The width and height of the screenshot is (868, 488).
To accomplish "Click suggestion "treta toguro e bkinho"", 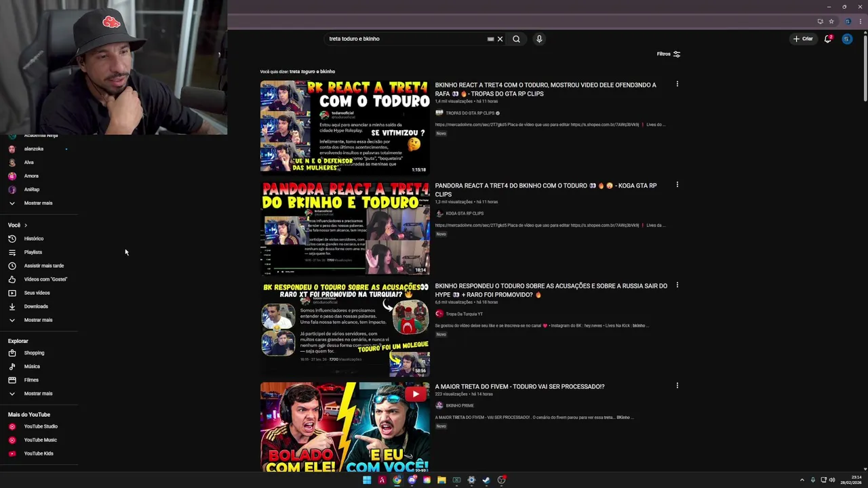I will pos(312,71).
